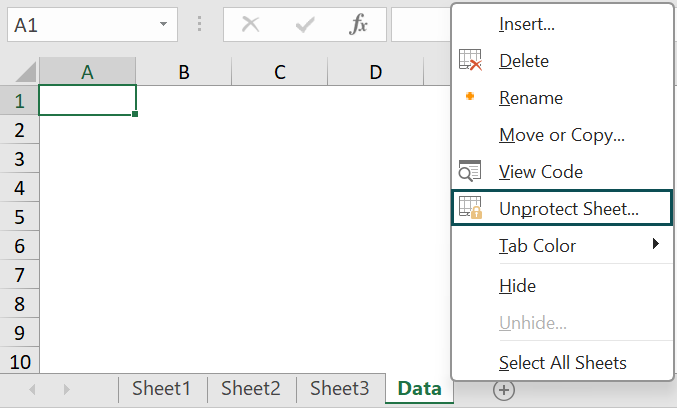Select row 5 header
Viewport: 677px width, 408px height.
pos(19,216)
